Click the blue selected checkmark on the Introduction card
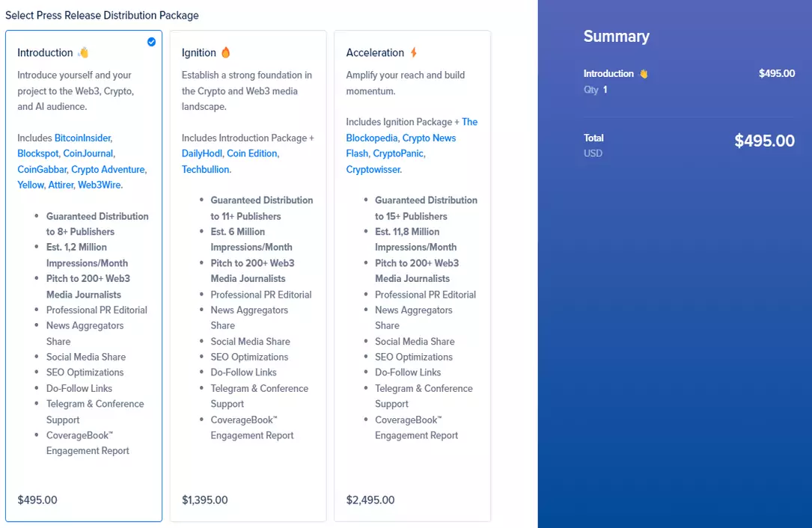Image resolution: width=812 pixels, height=528 pixels. click(151, 42)
